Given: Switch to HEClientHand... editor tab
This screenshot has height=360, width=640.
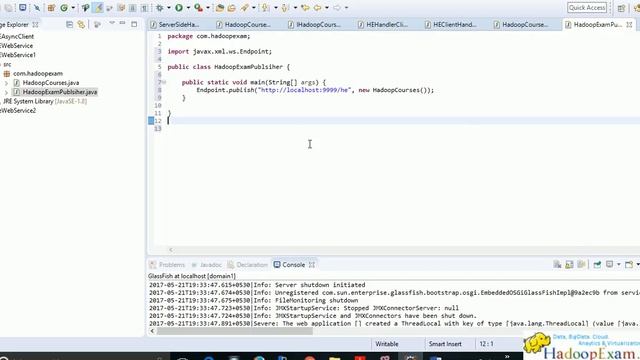Looking at the screenshot, I should (451, 24).
